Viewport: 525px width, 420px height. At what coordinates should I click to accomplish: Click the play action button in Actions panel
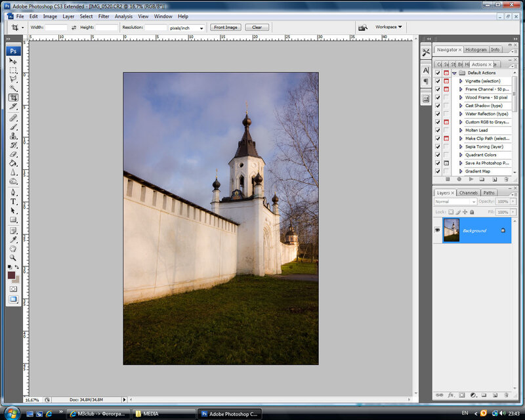(471, 179)
